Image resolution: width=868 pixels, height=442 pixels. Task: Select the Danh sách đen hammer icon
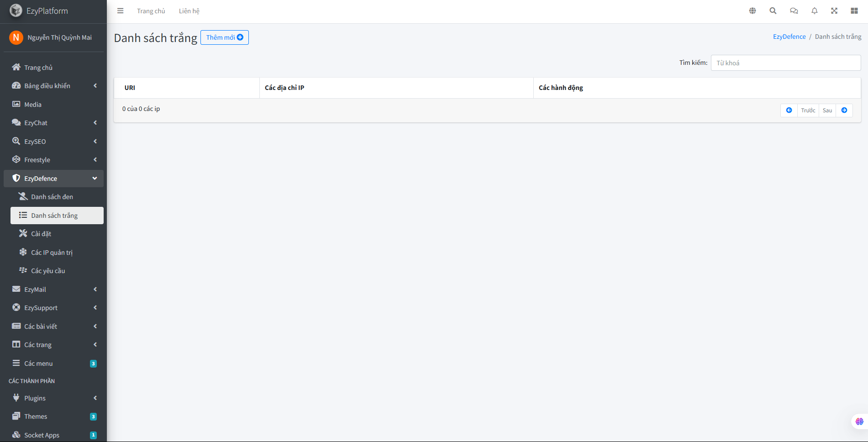22,196
